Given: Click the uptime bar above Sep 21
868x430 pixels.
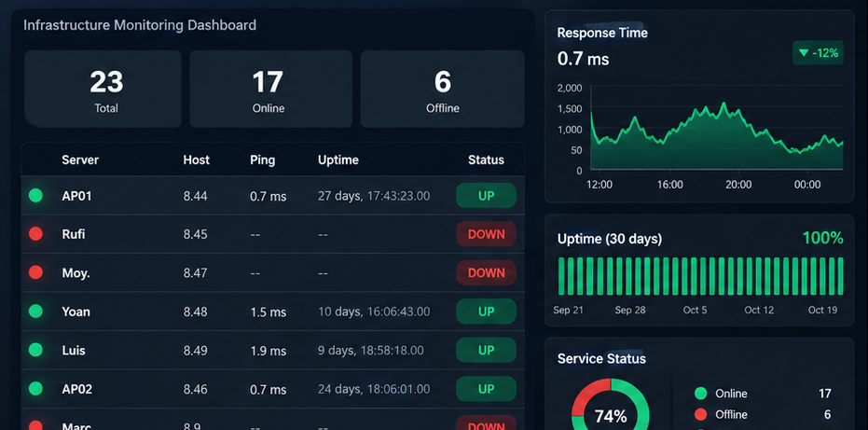Looking at the screenshot, I should click(572, 276).
